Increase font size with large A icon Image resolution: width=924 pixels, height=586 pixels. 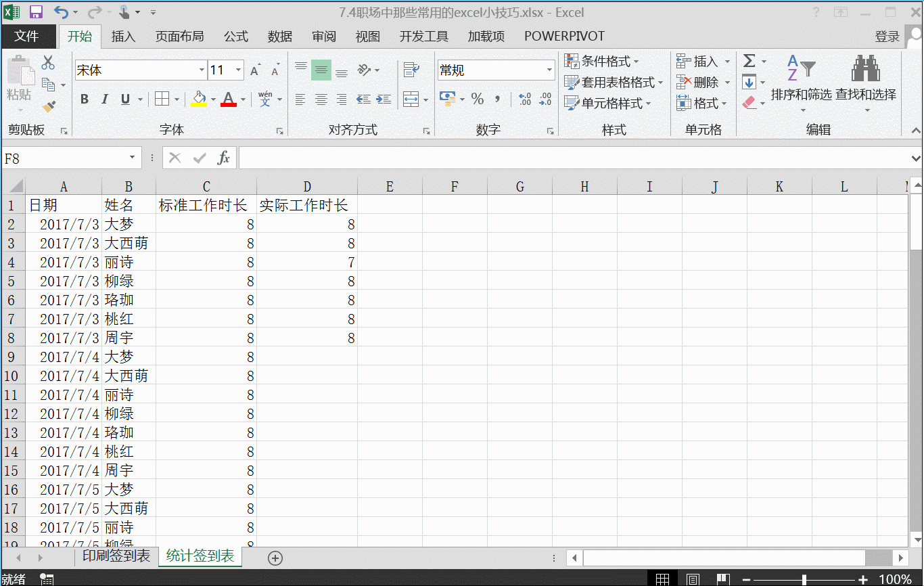click(x=255, y=70)
